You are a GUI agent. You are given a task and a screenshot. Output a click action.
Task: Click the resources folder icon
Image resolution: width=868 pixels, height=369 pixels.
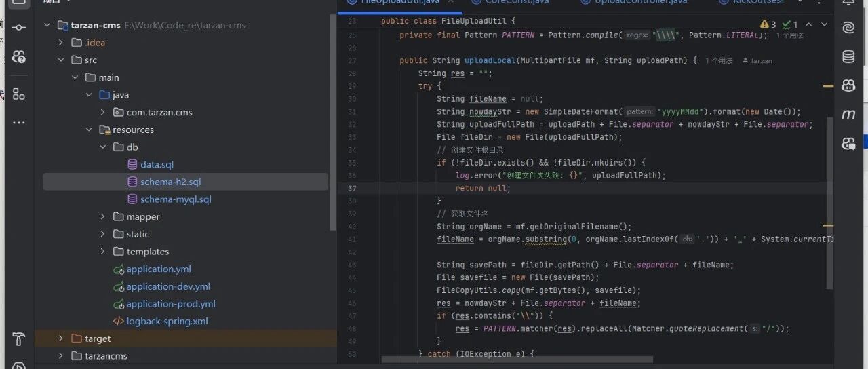coord(104,130)
